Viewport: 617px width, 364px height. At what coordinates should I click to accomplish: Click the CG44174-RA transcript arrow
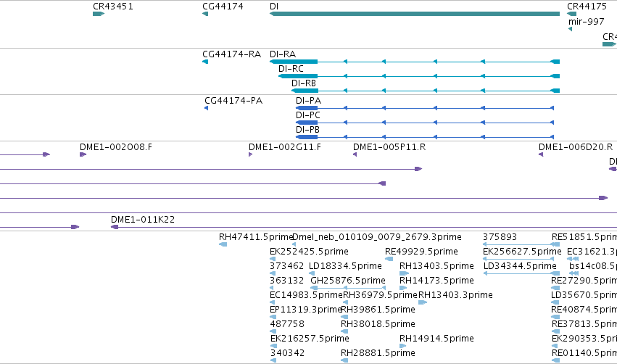coord(205,62)
